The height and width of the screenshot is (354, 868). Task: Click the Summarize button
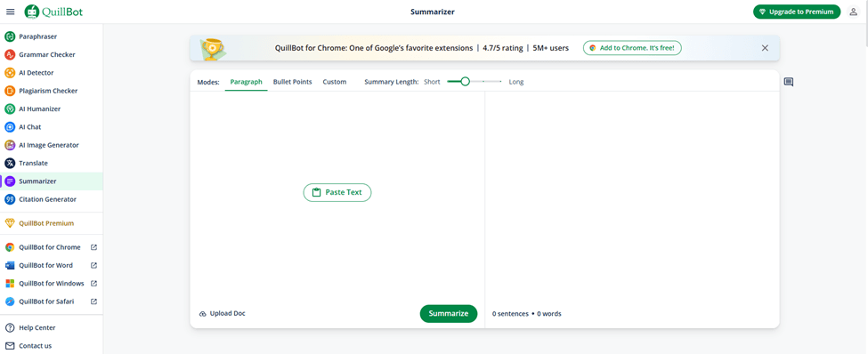click(449, 314)
